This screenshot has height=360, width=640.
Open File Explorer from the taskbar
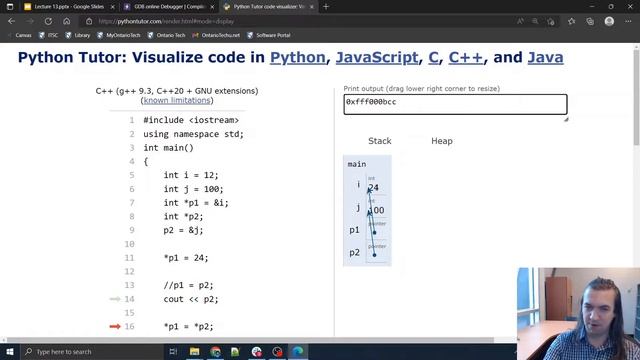pos(194,351)
